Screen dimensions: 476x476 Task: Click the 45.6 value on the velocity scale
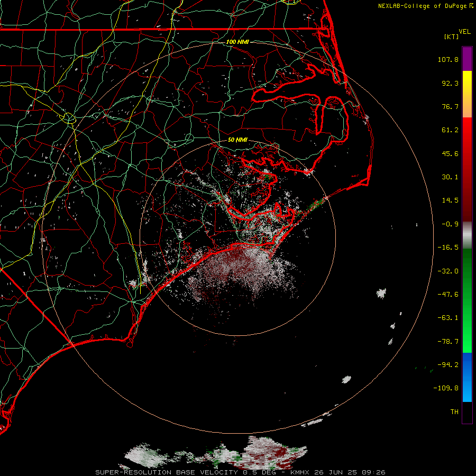pyautogui.click(x=450, y=153)
